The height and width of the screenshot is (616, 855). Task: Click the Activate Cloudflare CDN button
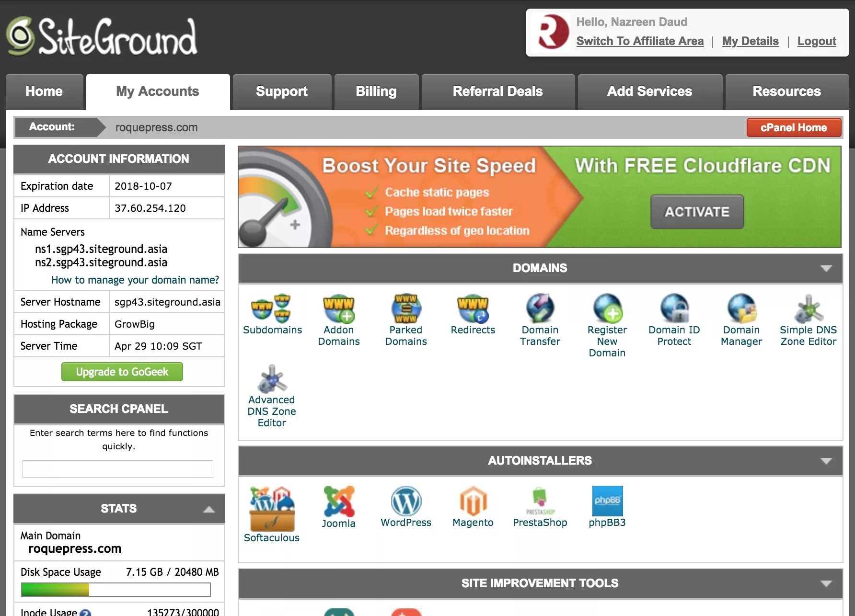tap(697, 212)
